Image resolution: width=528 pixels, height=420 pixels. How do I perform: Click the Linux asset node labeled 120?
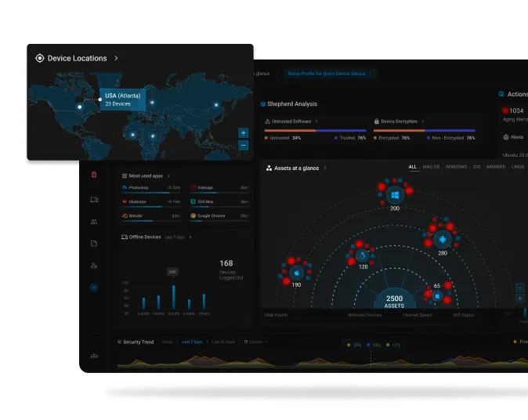click(x=363, y=255)
